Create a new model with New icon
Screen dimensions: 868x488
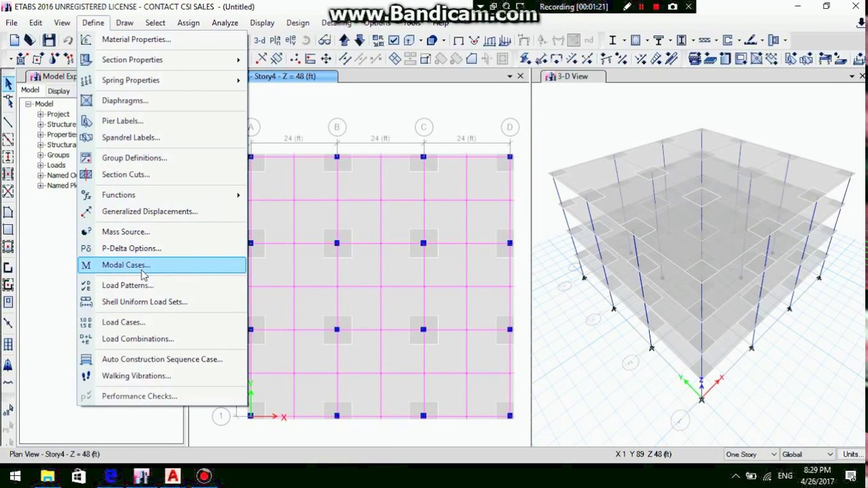pyautogui.click(x=14, y=40)
